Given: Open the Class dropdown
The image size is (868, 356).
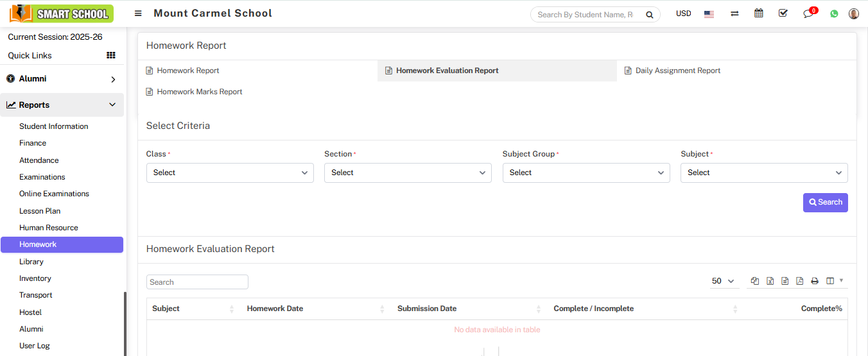Looking at the screenshot, I should coord(230,173).
